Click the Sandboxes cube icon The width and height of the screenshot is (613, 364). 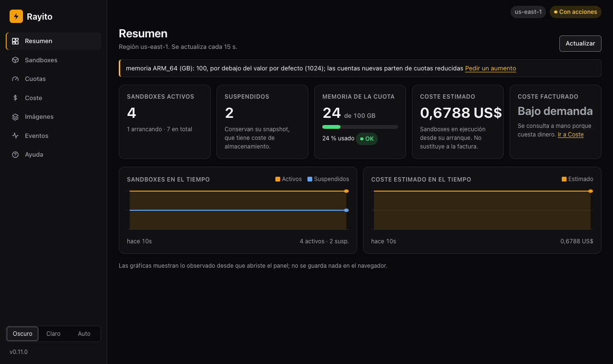15,60
